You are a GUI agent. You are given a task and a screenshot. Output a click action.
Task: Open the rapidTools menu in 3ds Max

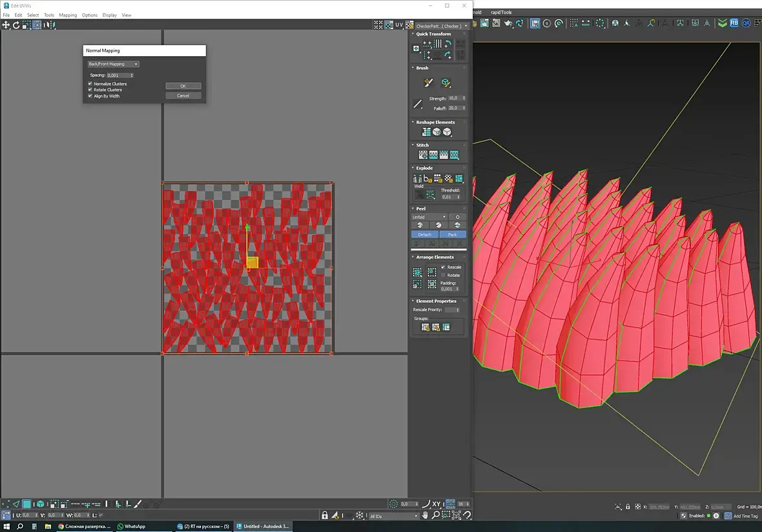tap(501, 12)
